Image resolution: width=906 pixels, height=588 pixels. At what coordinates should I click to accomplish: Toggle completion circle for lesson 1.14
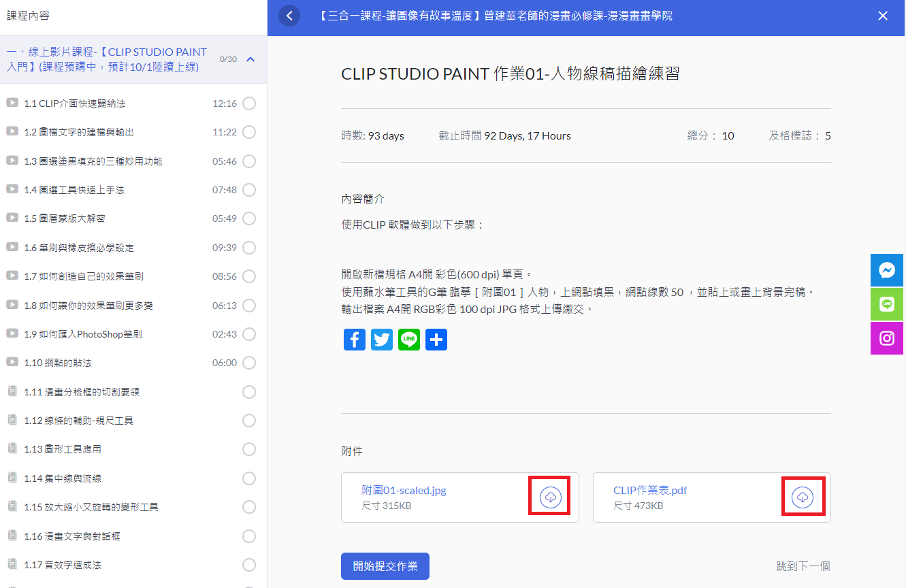[249, 478]
